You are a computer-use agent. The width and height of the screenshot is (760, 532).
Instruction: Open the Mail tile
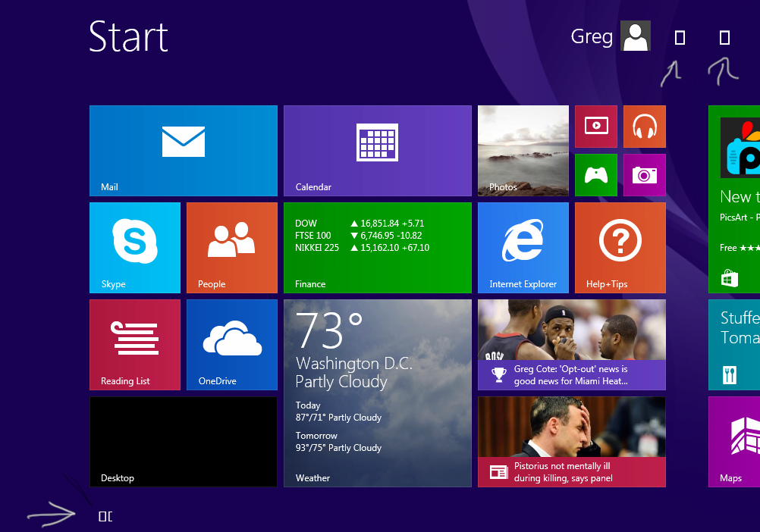(184, 151)
